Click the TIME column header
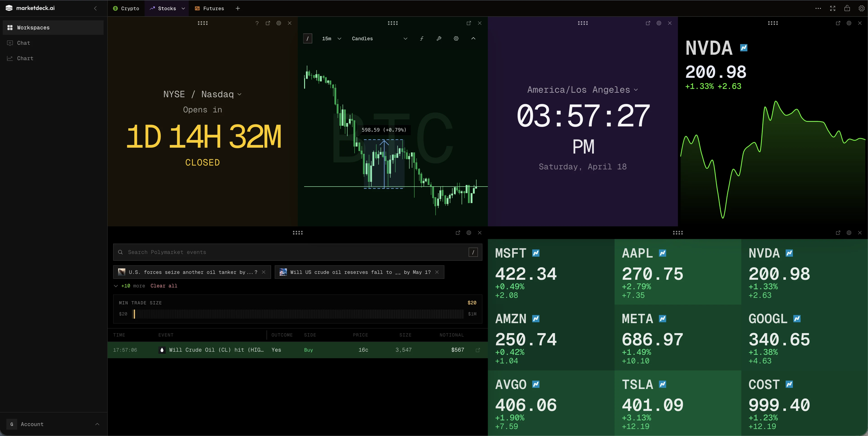The image size is (868, 436). pyautogui.click(x=119, y=335)
